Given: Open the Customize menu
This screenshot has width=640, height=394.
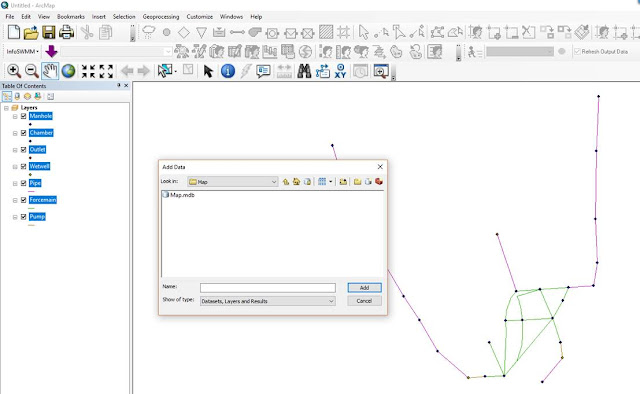Looking at the screenshot, I should pyautogui.click(x=200, y=17).
